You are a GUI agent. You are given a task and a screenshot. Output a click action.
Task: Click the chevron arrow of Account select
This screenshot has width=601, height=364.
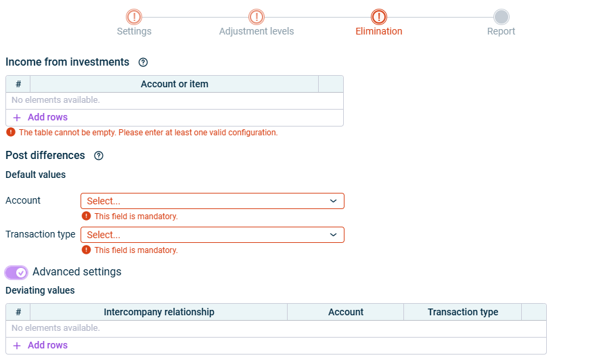(x=333, y=201)
